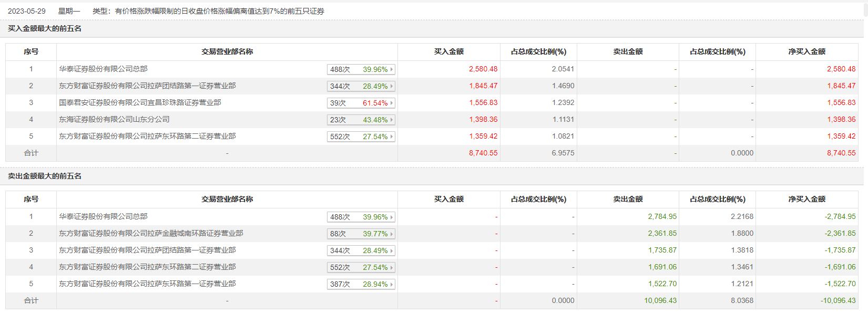Click 净买入金额 column header in the sell table

click(x=806, y=199)
